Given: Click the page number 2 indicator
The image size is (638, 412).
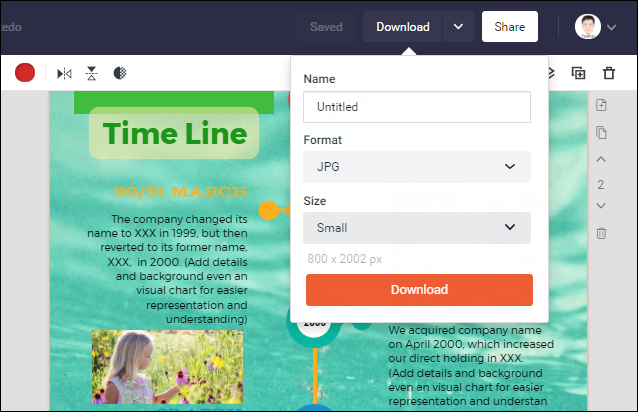Looking at the screenshot, I should tap(601, 185).
